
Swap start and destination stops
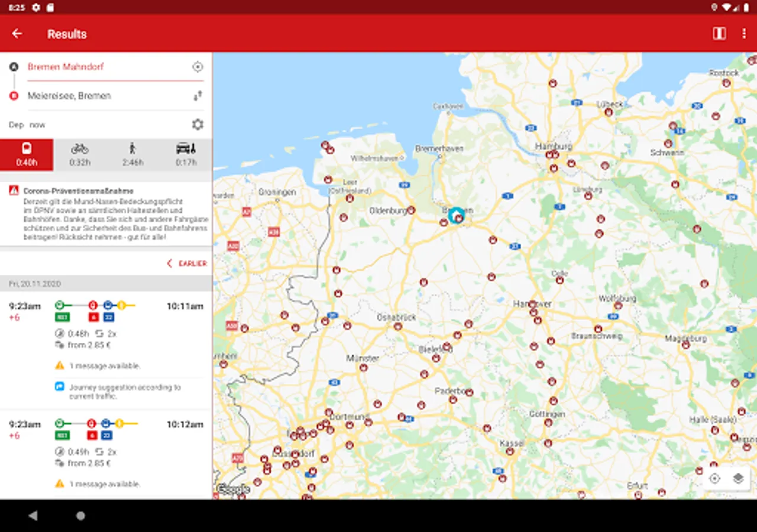point(198,95)
